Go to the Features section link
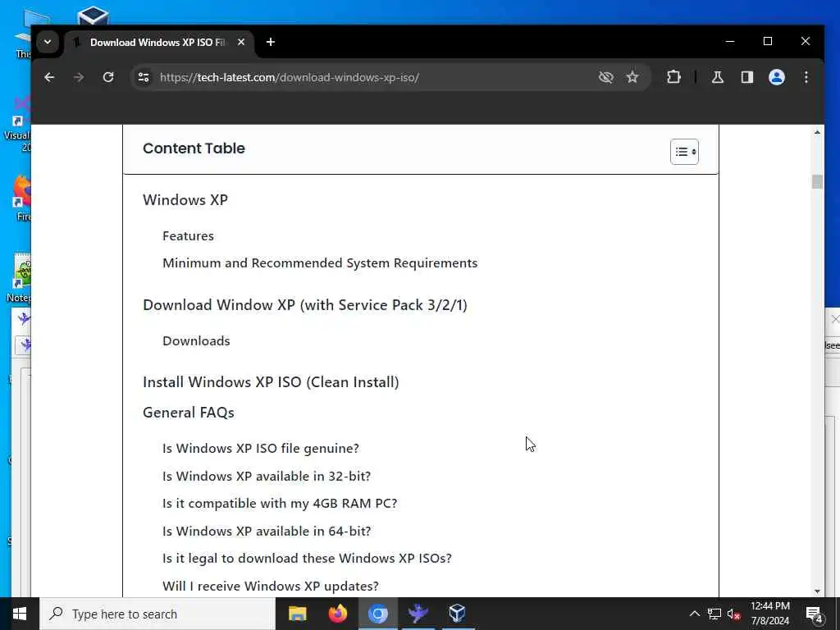 pos(188,235)
